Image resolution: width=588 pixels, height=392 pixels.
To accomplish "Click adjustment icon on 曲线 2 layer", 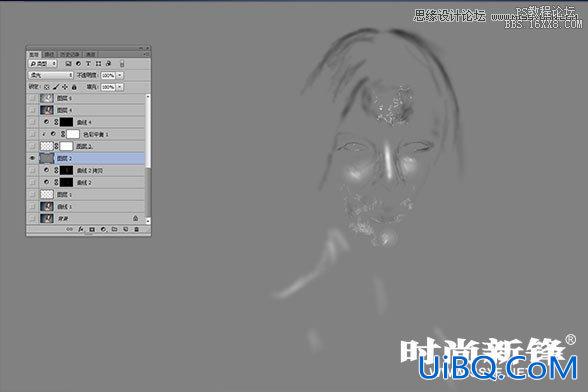I will pos(46,182).
